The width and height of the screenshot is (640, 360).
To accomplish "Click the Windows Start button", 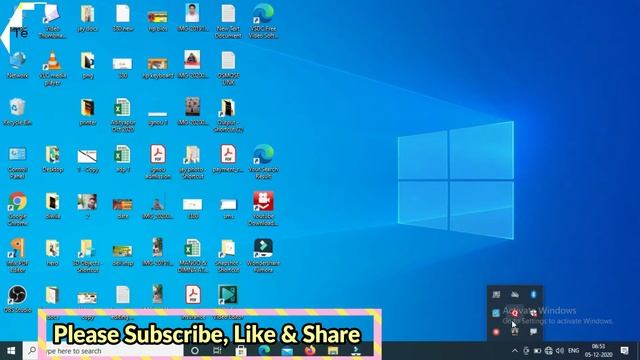I will [x=11, y=351].
